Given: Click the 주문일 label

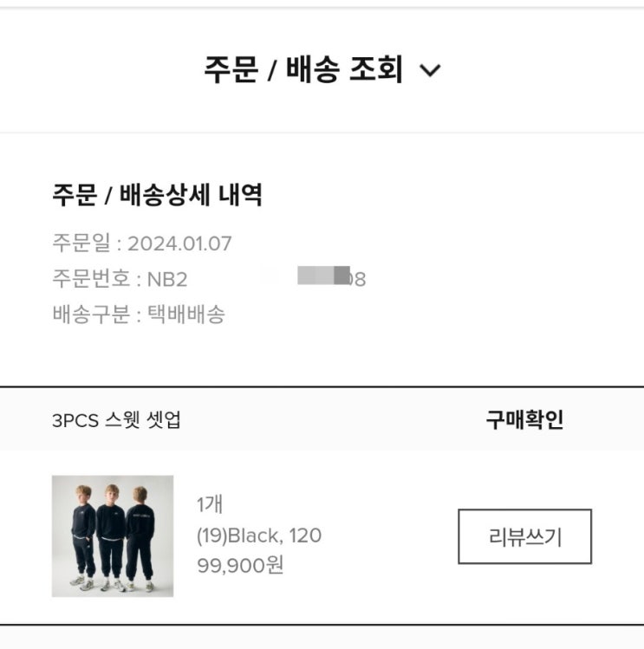Looking at the screenshot, I should click(81, 243).
